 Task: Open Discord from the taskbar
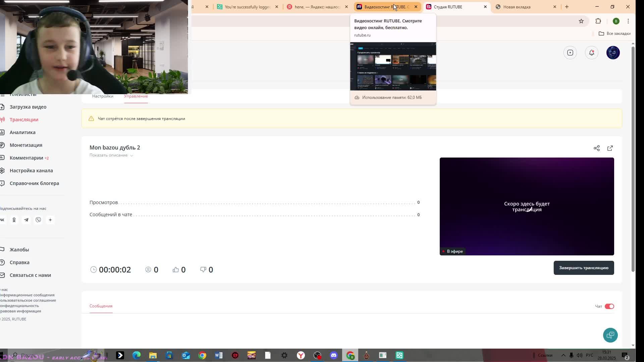click(333, 355)
